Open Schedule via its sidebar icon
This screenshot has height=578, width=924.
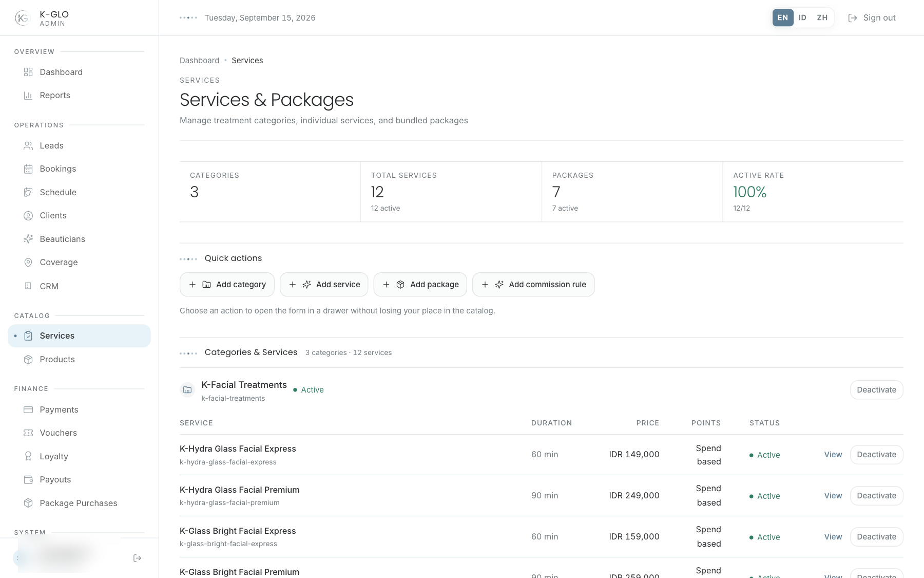(28, 192)
